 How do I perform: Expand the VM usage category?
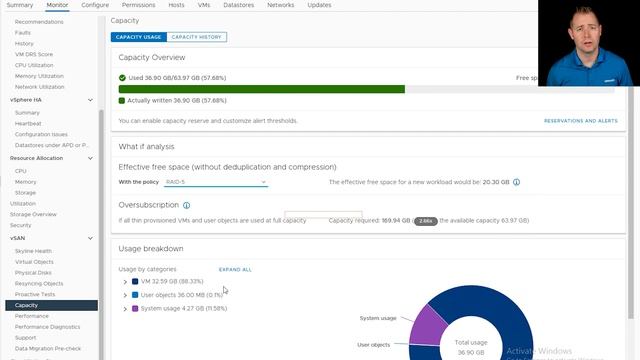point(125,282)
